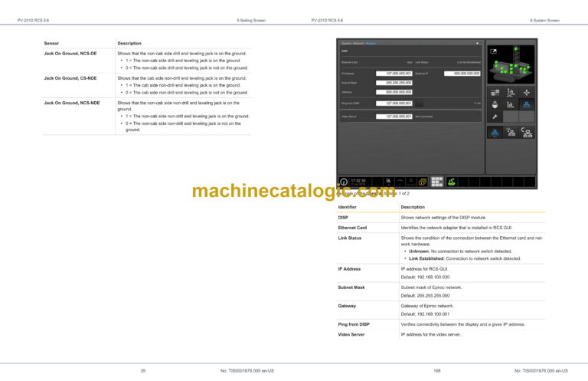Click the small chart icon in bottom bar
Screen dimensions: 588x381
coord(388,182)
